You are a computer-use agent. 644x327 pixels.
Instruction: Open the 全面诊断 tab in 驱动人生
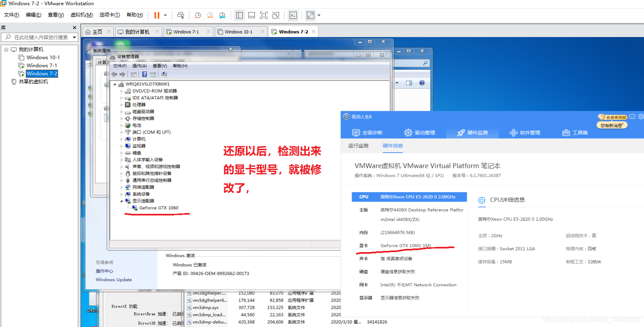[x=367, y=132]
